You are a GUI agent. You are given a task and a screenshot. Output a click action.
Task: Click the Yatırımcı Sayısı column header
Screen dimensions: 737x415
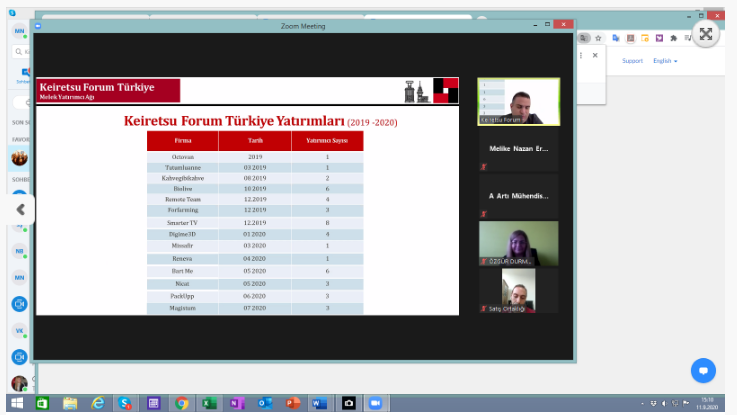[x=327, y=141]
